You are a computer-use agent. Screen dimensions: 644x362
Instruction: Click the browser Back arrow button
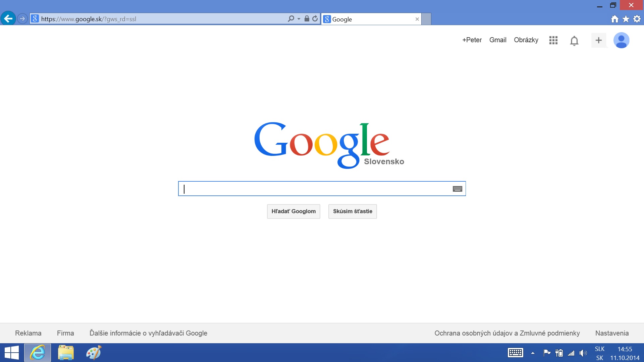(x=8, y=18)
